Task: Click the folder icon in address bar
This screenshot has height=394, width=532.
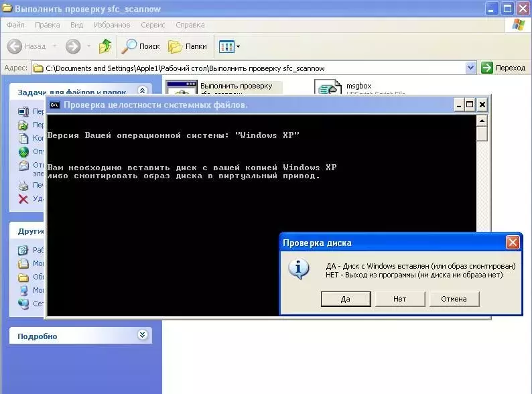Action: click(x=38, y=68)
